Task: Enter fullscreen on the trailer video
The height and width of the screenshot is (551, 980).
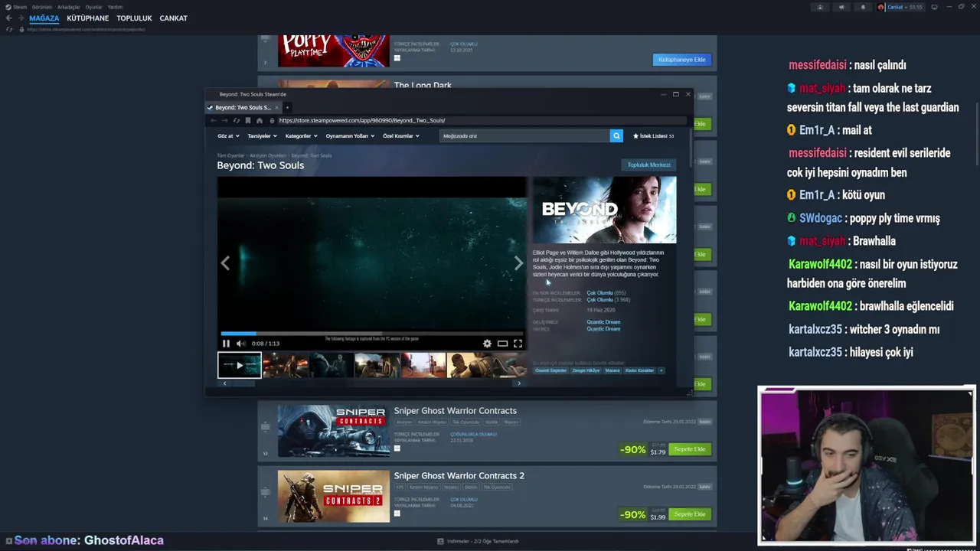Action: (x=518, y=344)
